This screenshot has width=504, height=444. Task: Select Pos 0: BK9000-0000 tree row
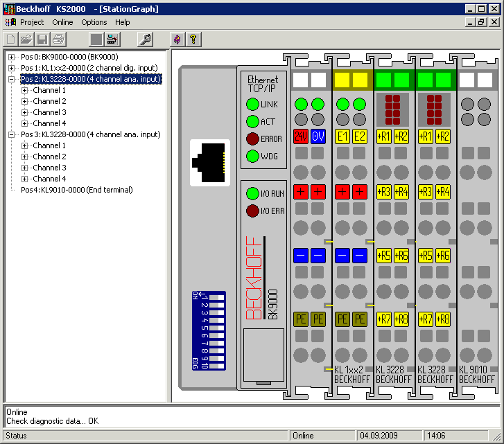point(69,57)
